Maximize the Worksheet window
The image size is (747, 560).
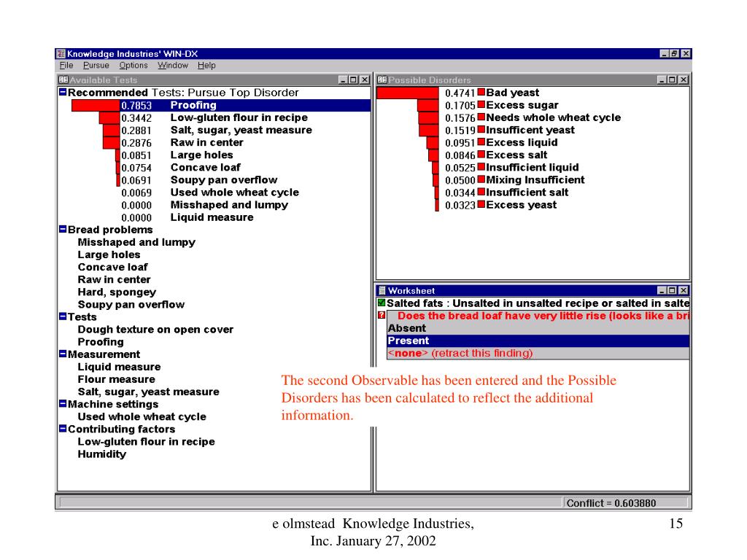[672, 290]
